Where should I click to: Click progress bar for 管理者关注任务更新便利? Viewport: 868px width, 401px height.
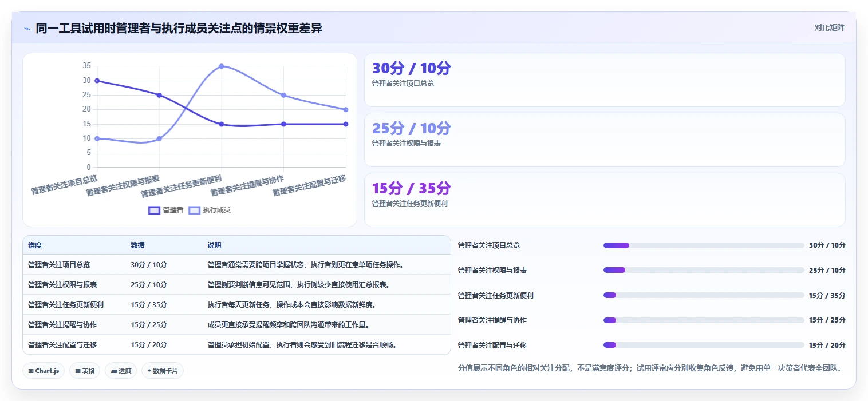(704, 295)
